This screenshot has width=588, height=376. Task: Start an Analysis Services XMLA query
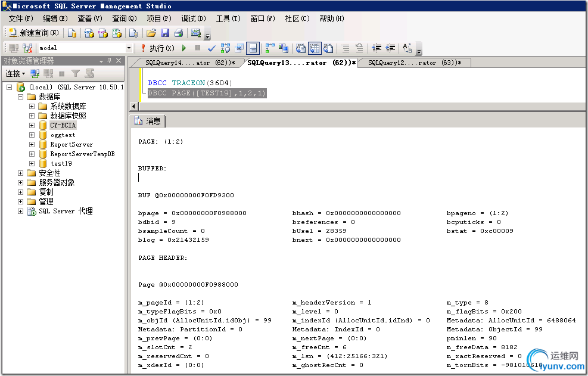[117, 33]
